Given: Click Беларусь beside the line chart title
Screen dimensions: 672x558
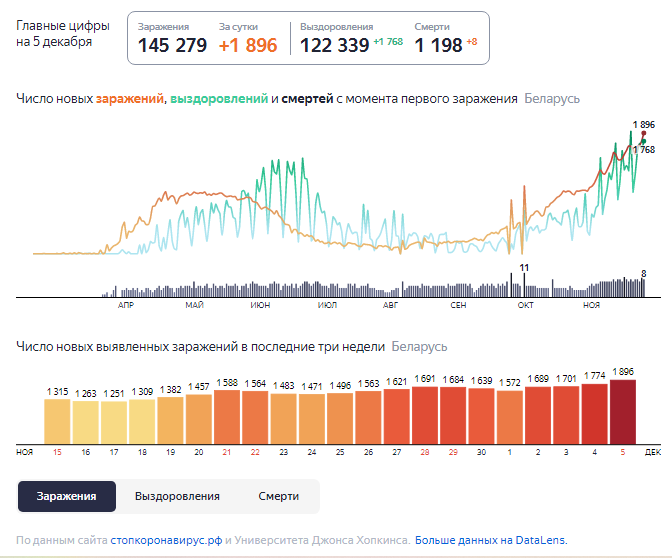Looking at the screenshot, I should coord(552,99).
